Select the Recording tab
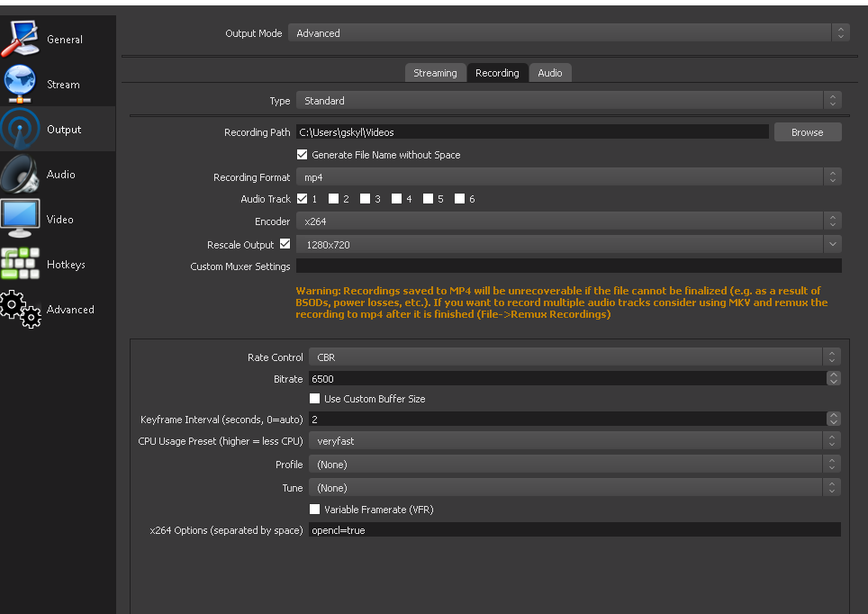 (x=497, y=73)
